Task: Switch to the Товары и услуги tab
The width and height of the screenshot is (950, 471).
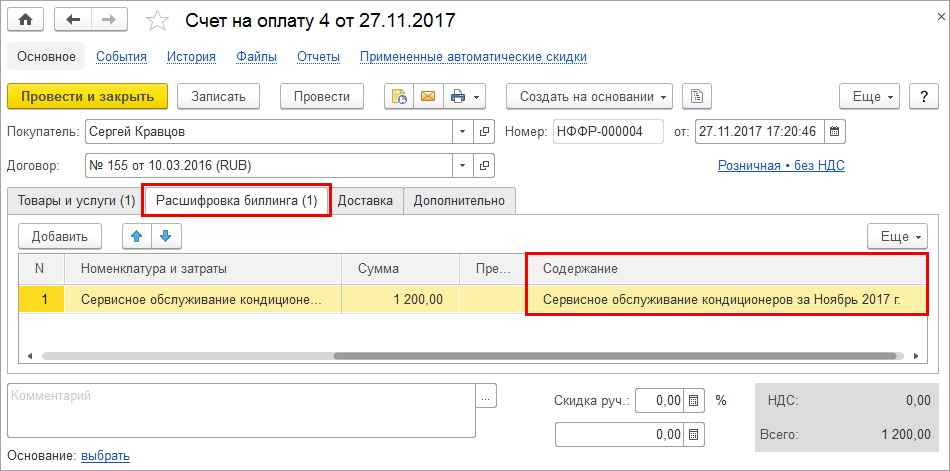Action: [76, 201]
